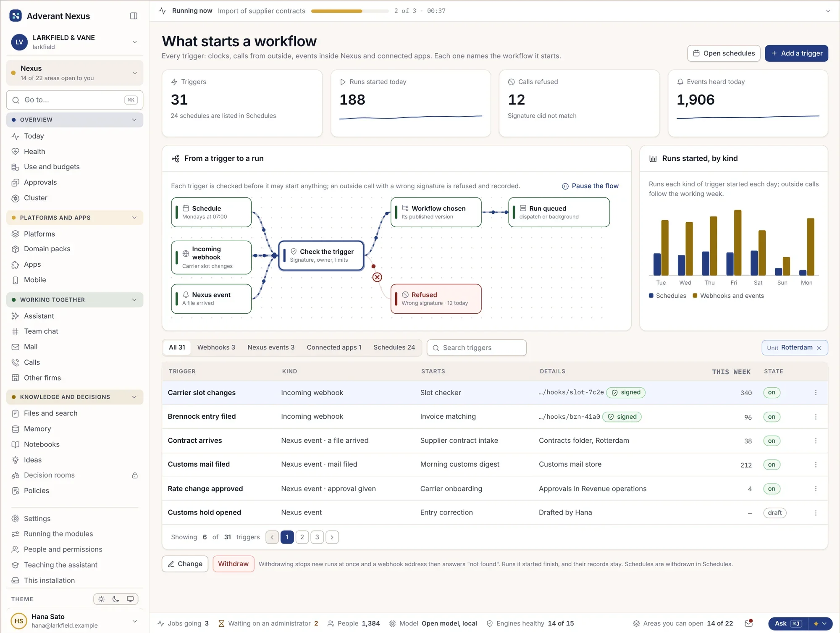This screenshot has height=633, width=840.
Task: Select light theme sun icon
Action: tap(101, 599)
